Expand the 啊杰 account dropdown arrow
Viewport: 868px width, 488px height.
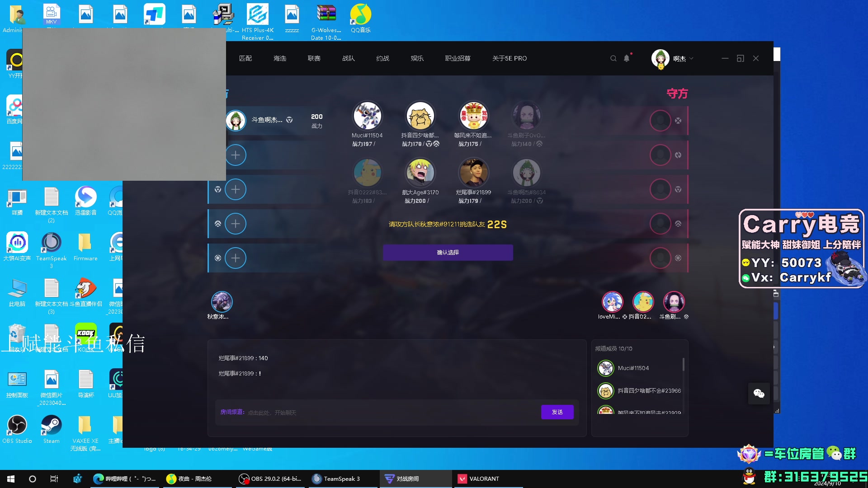(x=691, y=58)
